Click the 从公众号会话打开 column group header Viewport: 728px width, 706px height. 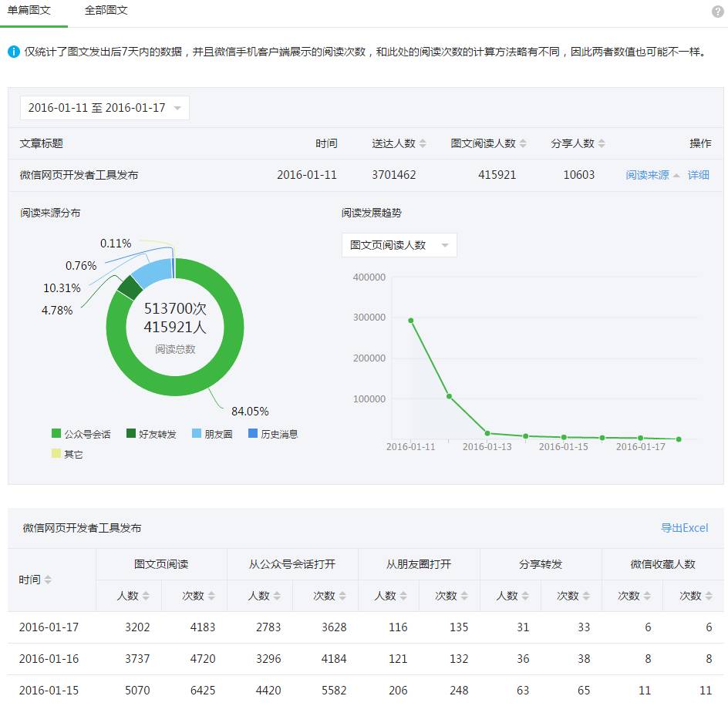(292, 564)
